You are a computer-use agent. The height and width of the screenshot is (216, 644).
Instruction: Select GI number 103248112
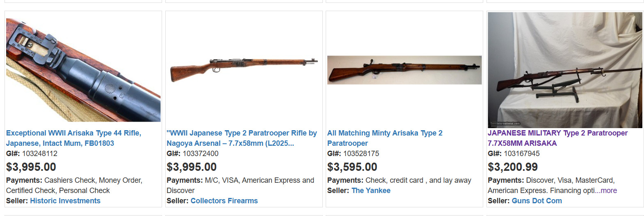click(x=40, y=154)
